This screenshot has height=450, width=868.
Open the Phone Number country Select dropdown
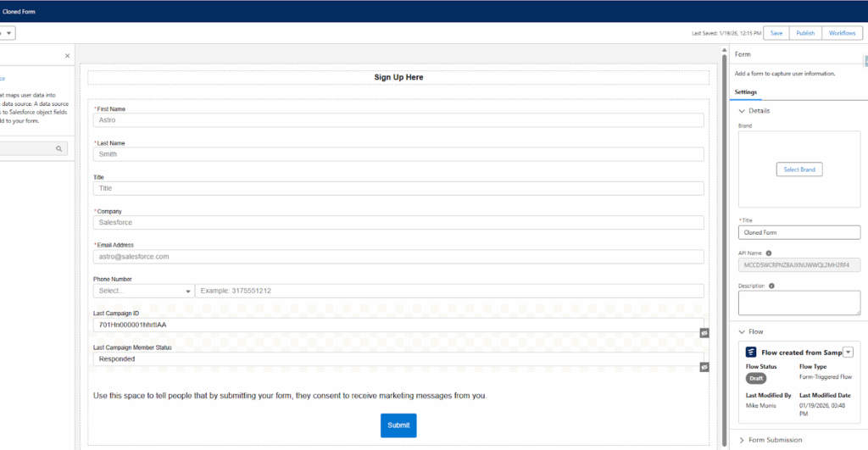(143, 291)
